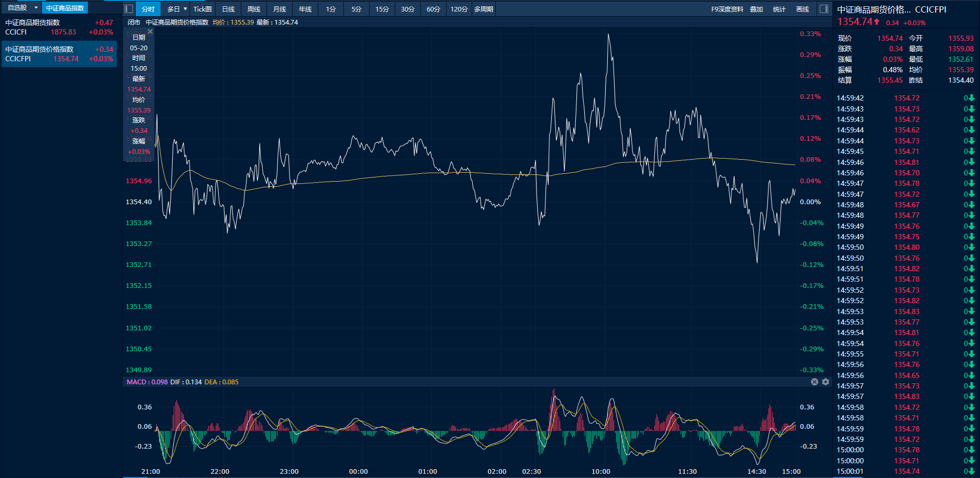Toggle the right quote panel icon

coord(823,9)
